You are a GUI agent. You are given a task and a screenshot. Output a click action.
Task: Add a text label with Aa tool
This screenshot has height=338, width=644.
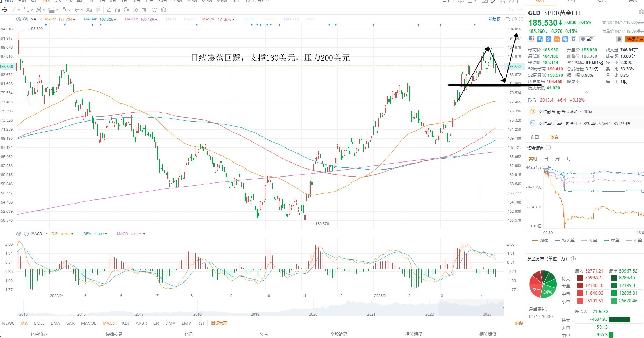point(89,10)
